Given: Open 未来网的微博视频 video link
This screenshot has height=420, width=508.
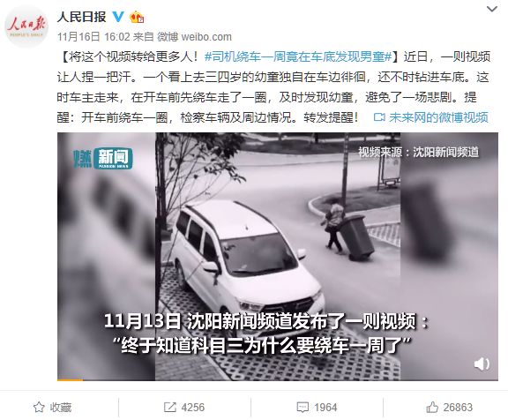Looking at the screenshot, I should point(438,117).
